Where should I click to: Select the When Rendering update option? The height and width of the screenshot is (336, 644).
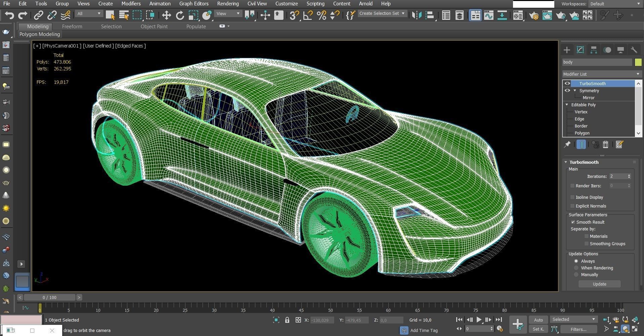[576, 268]
